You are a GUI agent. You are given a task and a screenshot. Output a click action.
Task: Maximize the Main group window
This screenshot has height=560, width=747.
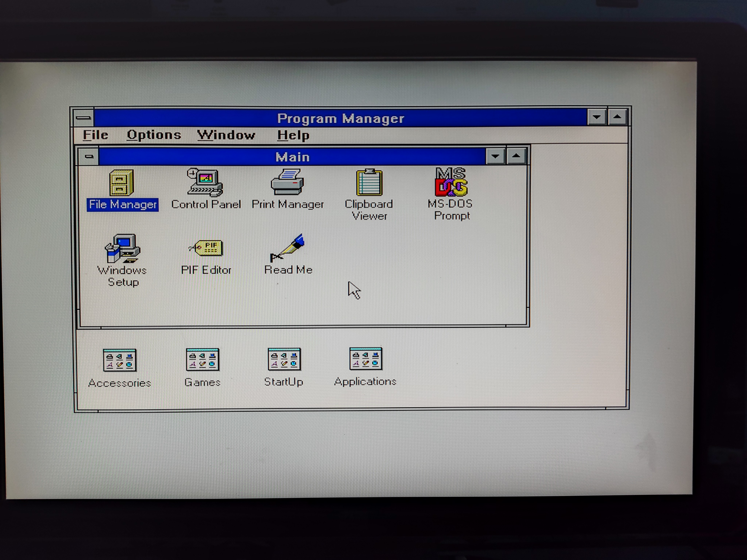coord(516,156)
